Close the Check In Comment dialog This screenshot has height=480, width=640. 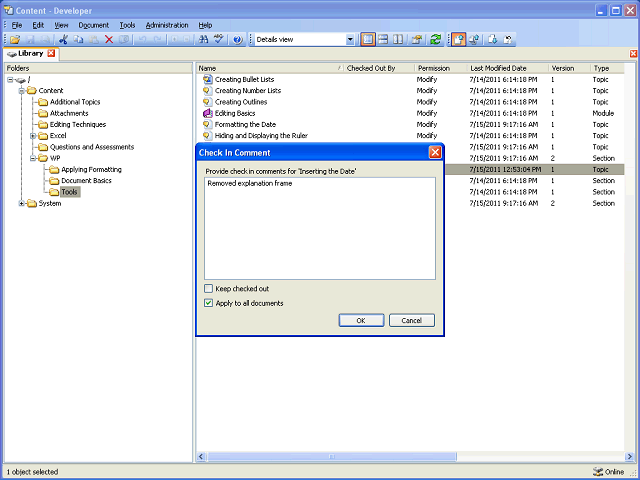coord(435,153)
